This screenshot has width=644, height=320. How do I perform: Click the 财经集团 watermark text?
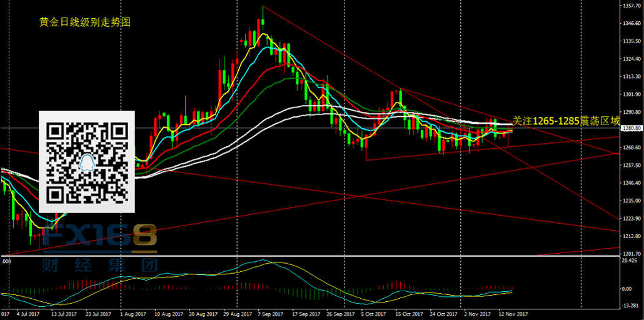[x=100, y=265]
